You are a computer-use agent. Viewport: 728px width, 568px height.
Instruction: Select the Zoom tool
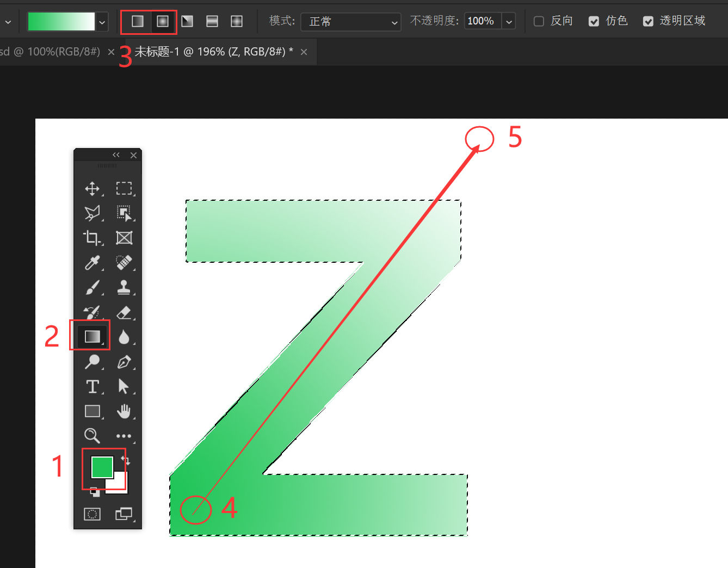(x=92, y=436)
